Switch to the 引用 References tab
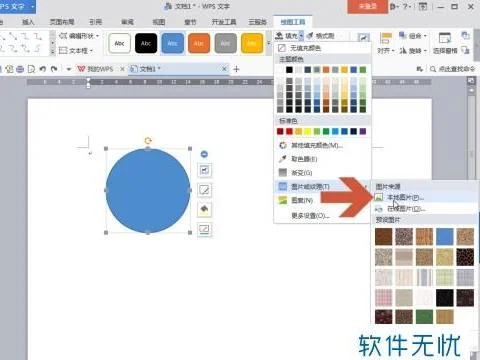Screen dimensions: 480x360 (95, 22)
